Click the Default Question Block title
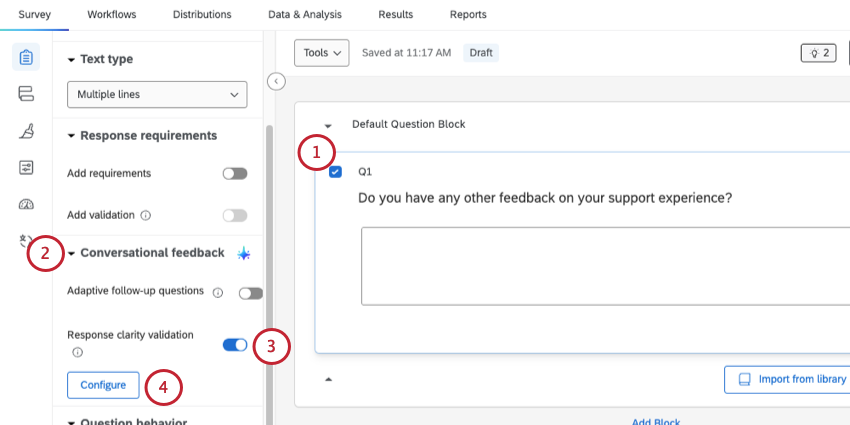850x425 pixels. 409,125
